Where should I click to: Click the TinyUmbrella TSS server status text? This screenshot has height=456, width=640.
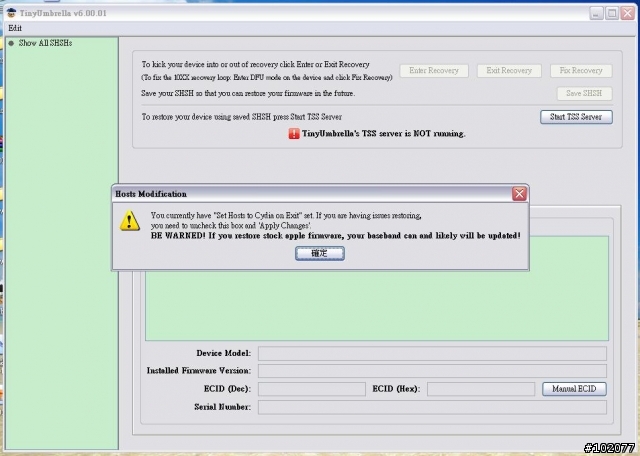pyautogui.click(x=384, y=133)
